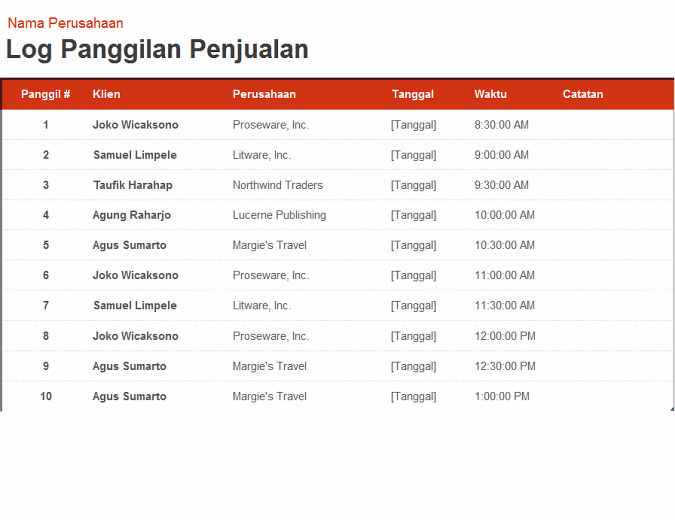Image resolution: width=675 pixels, height=520 pixels.
Task: Select the 1:00:00 PM time cell
Action: pos(501,397)
